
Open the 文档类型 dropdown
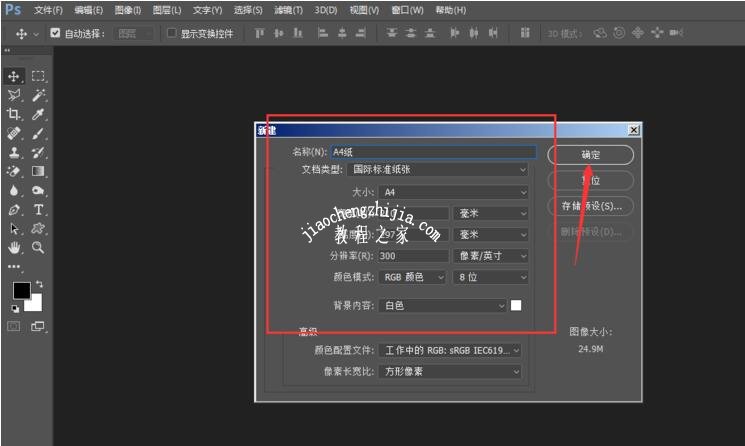pyautogui.click(x=436, y=170)
